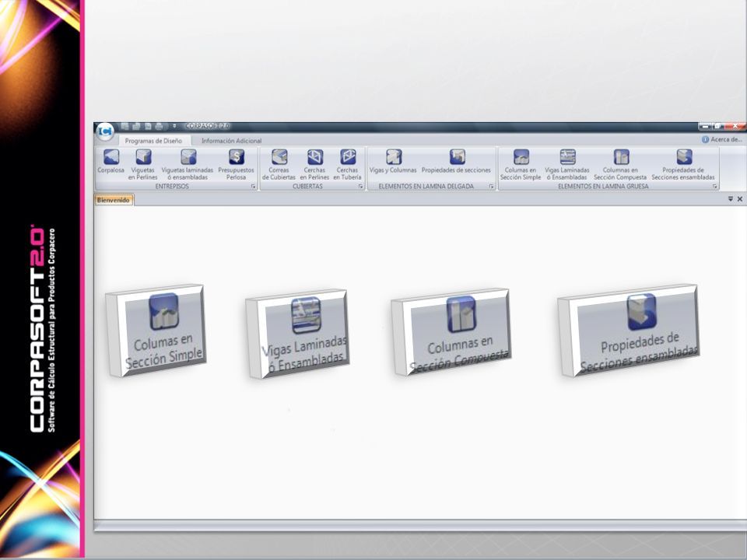Switch to the Programas de Diseño tab
The height and width of the screenshot is (560, 747).
(x=153, y=141)
